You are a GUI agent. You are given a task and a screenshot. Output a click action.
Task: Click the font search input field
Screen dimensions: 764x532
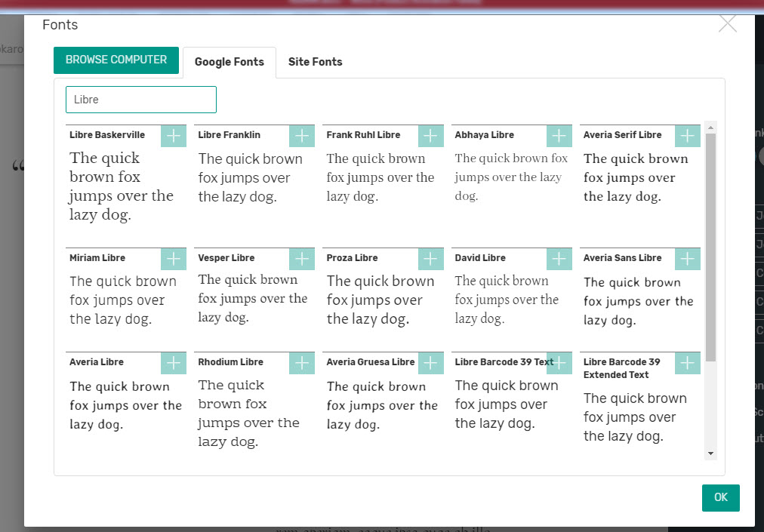coord(141,100)
